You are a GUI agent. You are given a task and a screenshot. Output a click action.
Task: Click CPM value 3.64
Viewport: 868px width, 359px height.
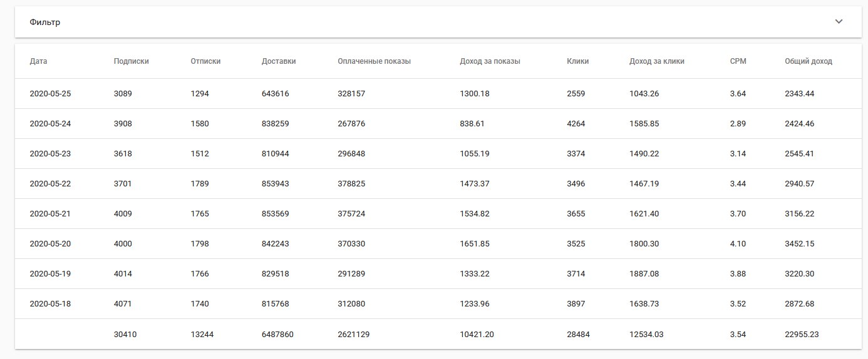click(x=738, y=94)
